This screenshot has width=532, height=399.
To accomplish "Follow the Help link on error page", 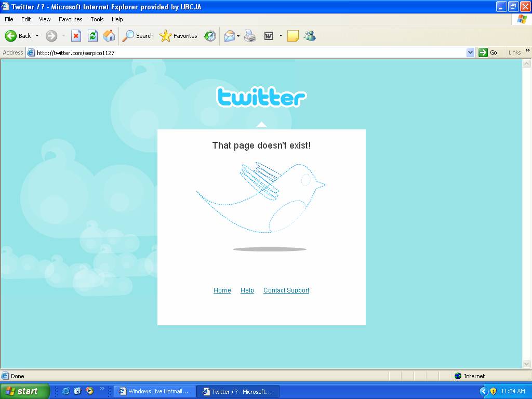I will pos(247,290).
